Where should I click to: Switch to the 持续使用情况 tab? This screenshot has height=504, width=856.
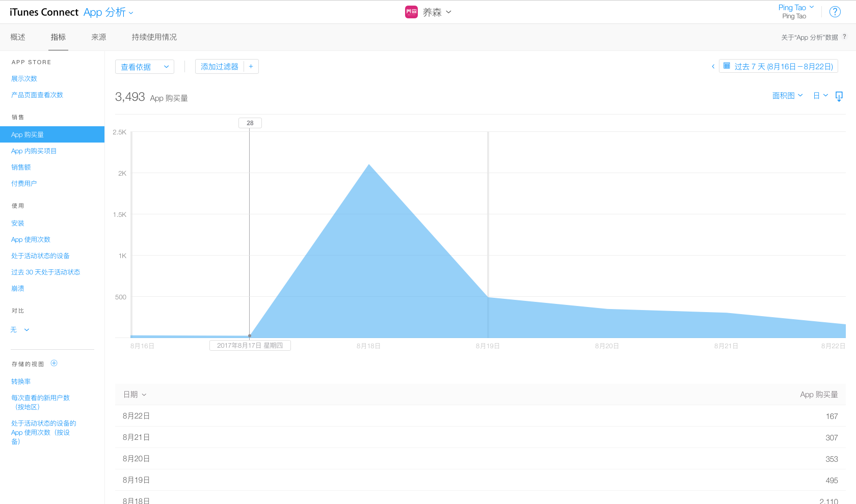pyautogui.click(x=154, y=37)
